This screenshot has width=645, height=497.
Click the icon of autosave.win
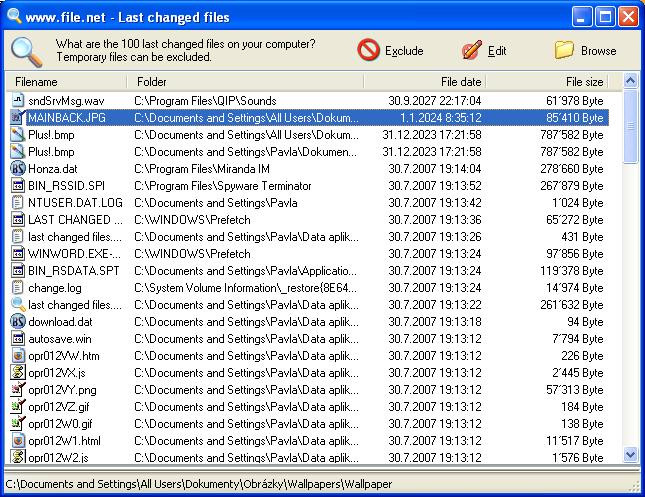pyautogui.click(x=18, y=339)
